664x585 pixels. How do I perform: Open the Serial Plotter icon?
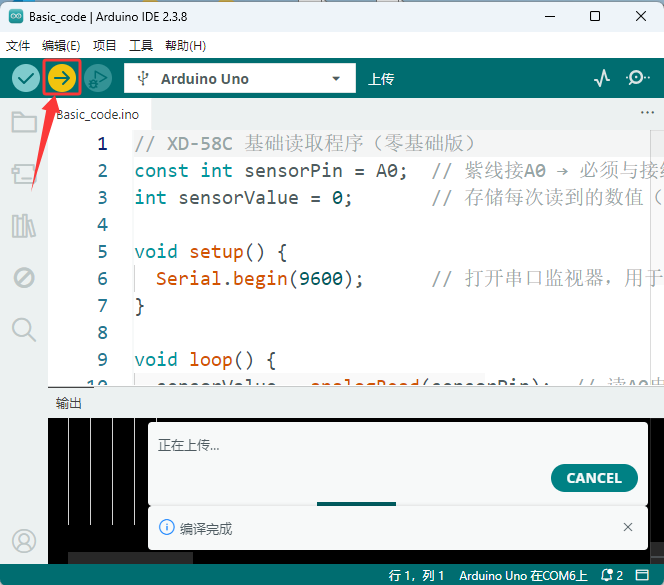click(x=602, y=78)
